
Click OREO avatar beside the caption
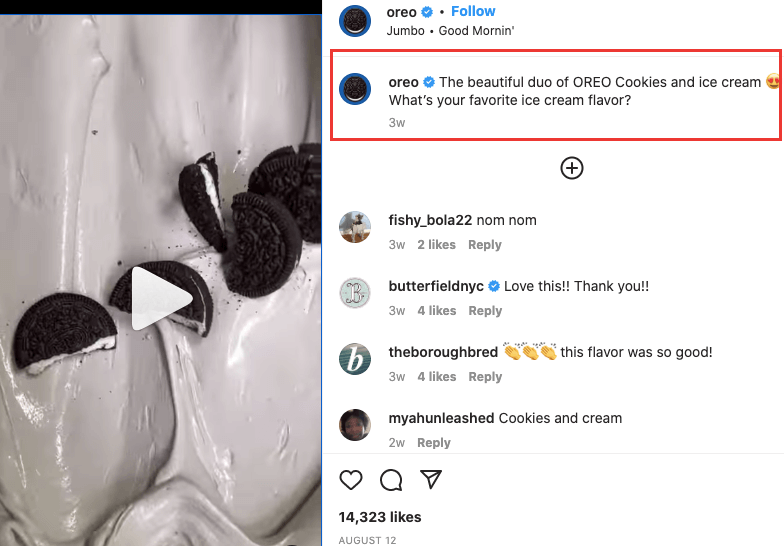[x=355, y=89]
